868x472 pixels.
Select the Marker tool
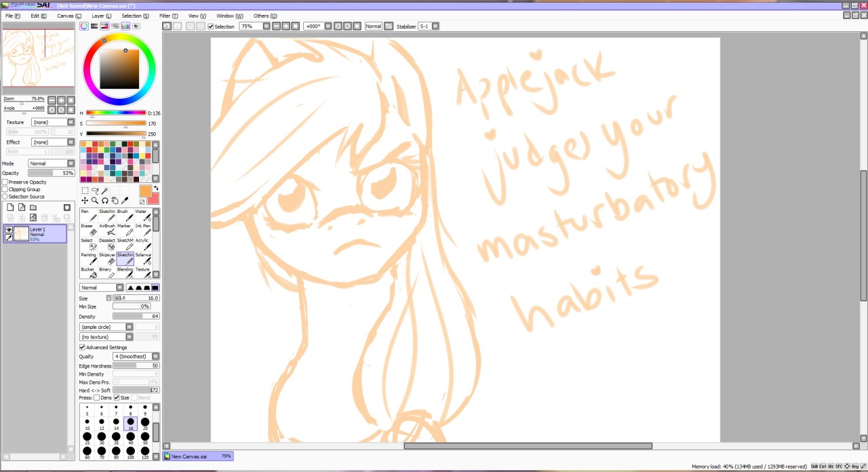pos(125,229)
